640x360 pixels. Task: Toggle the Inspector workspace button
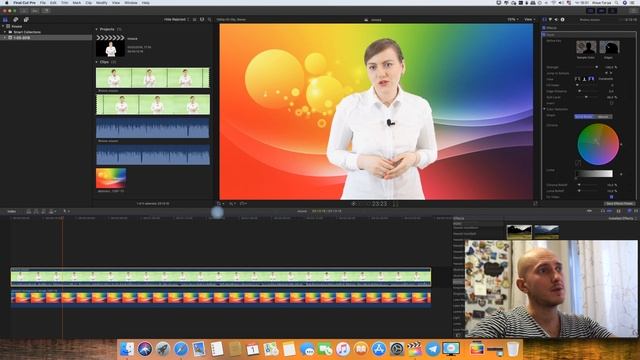[612, 11]
